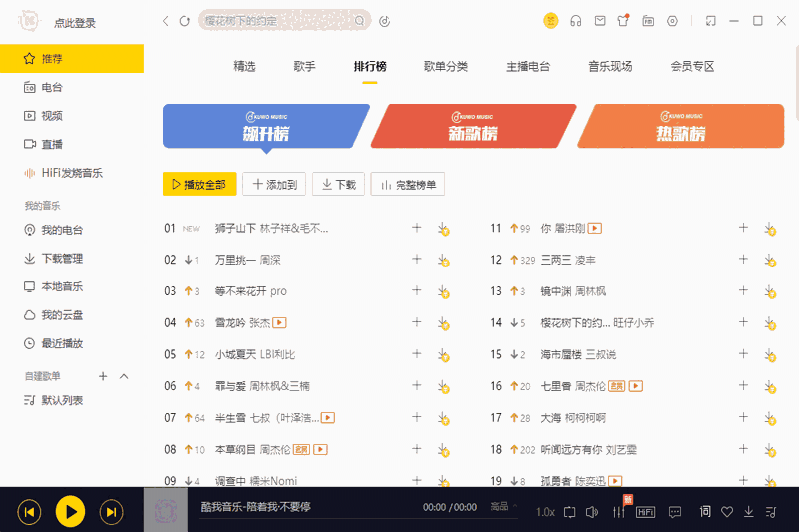Viewport: 799px width, 532px height.
Task: Click the 完整榜单 button
Action: tap(407, 184)
